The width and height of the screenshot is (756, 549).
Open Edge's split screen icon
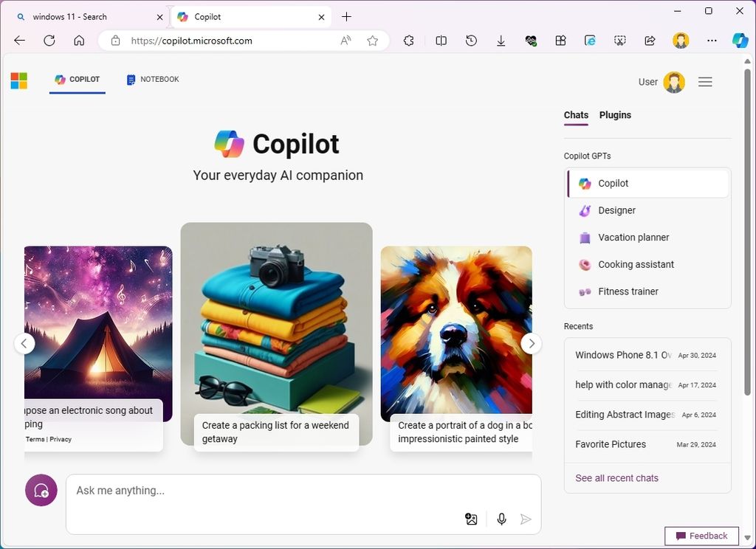point(441,41)
